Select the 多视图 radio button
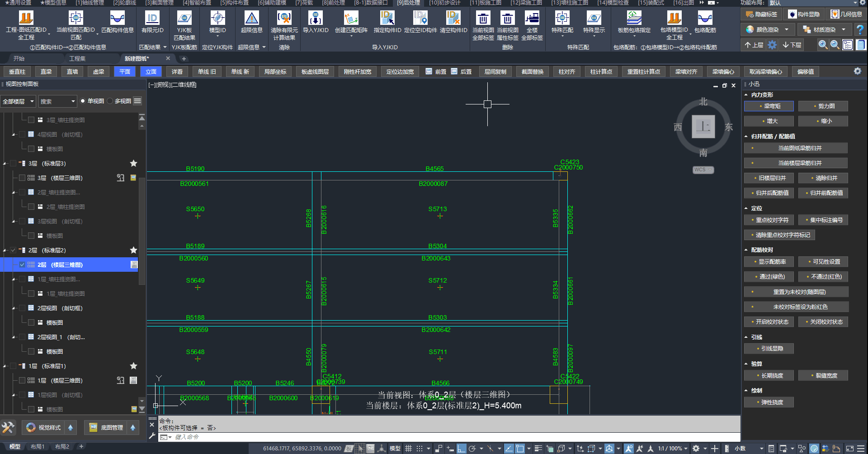Viewport: 868px width, 454px height. point(110,101)
